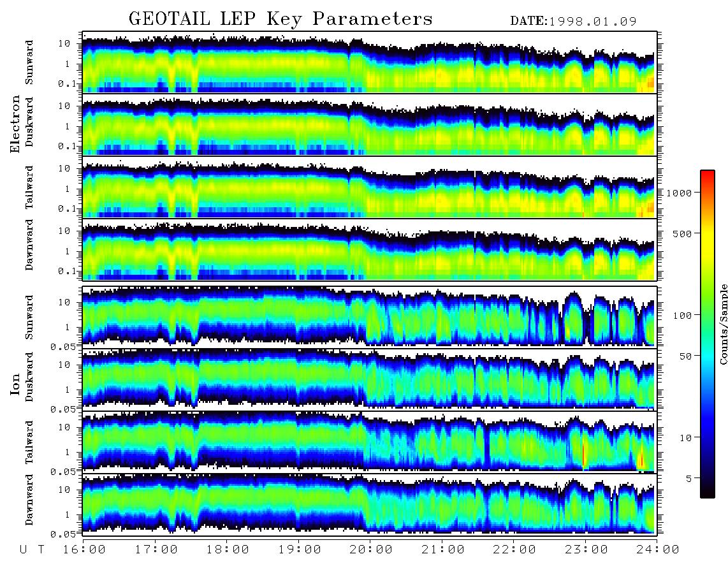The height and width of the screenshot is (561, 728).
Task: Select the Ion "Duskward" panel label
Action: click(x=29, y=377)
